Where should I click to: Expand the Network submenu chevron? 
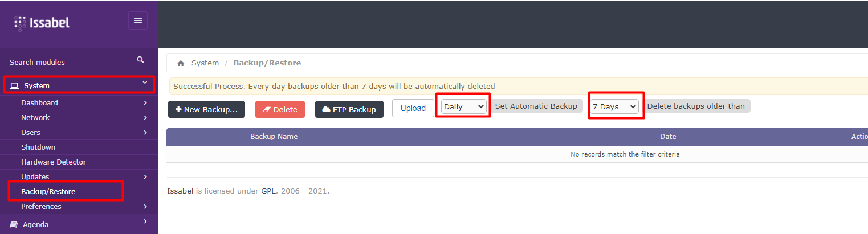click(x=145, y=118)
